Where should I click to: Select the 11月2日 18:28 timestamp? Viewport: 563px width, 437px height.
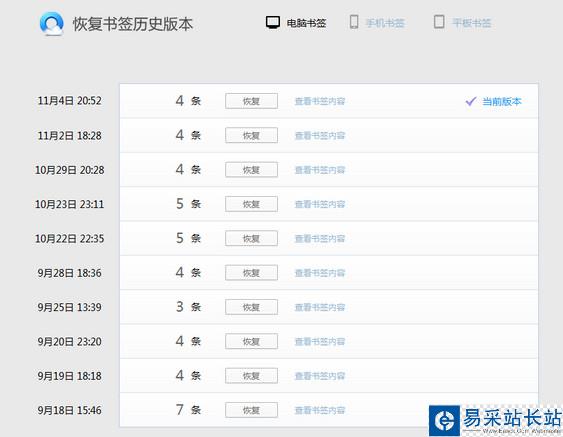pos(70,135)
